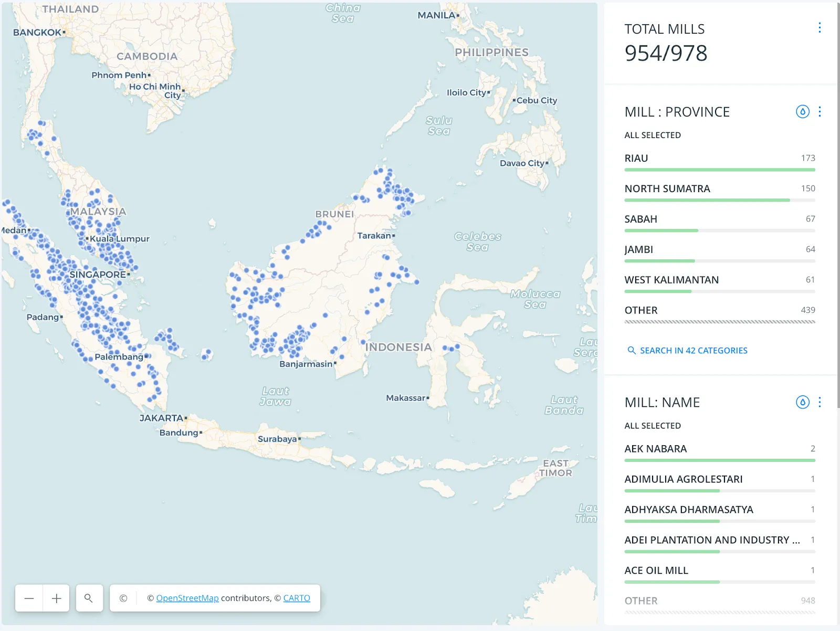This screenshot has width=840, height=631.
Task: Open the map search magnifier
Action: point(89,598)
